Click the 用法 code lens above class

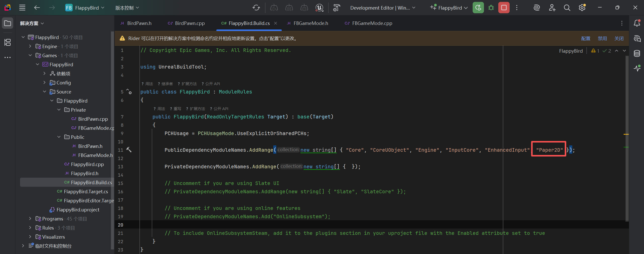coord(147,84)
